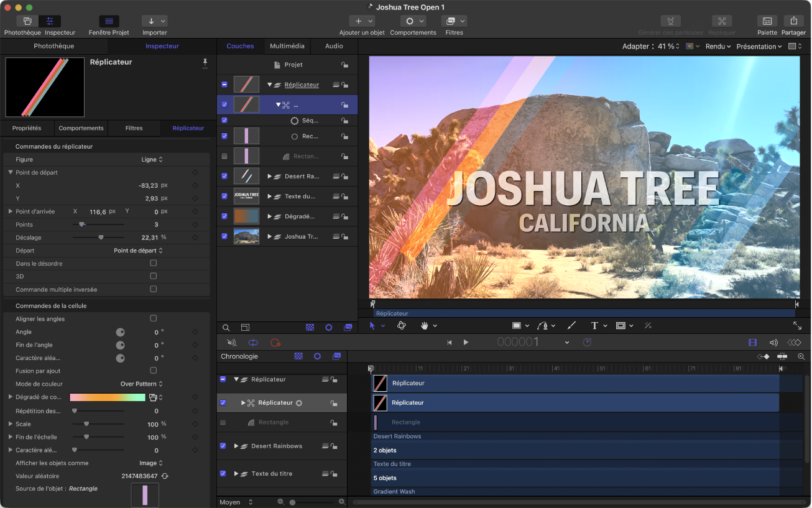Click the record animation button

click(275, 343)
